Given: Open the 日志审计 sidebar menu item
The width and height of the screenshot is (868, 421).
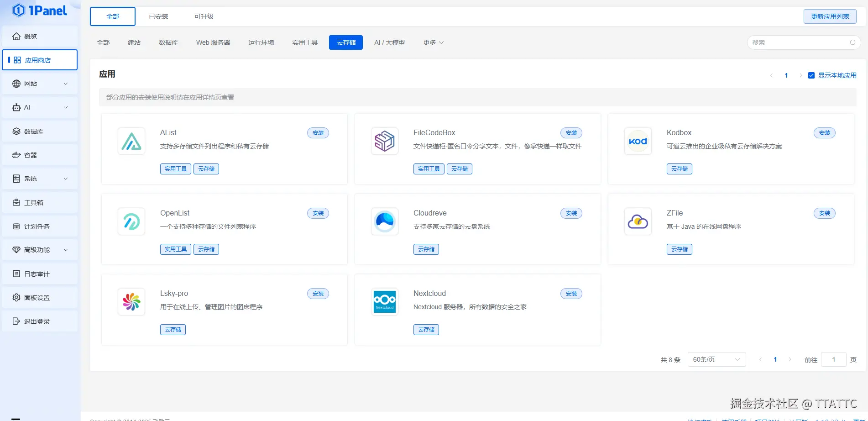Looking at the screenshot, I should tap(40, 274).
